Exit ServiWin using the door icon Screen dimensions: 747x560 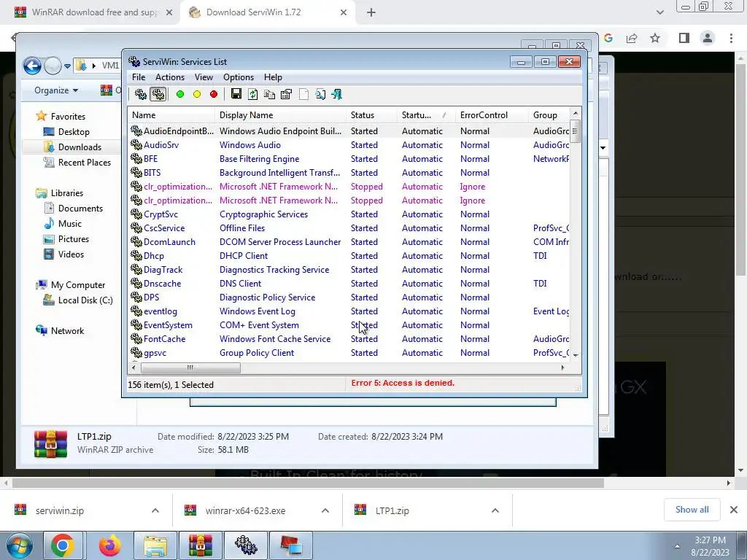(x=337, y=94)
